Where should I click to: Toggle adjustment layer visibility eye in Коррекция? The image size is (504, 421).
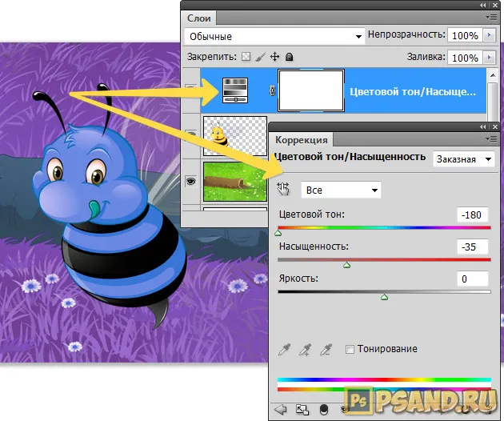tap(344, 410)
